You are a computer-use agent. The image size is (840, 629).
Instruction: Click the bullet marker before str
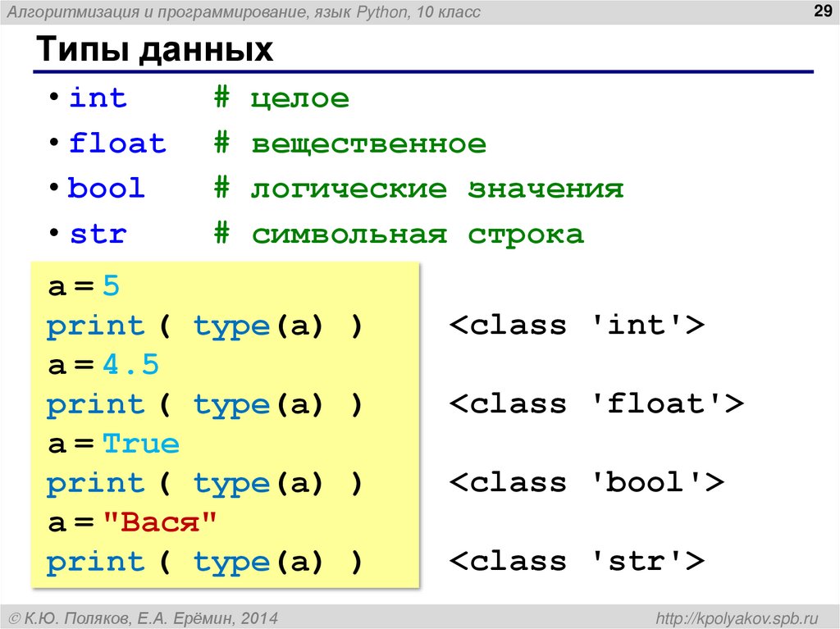54,234
